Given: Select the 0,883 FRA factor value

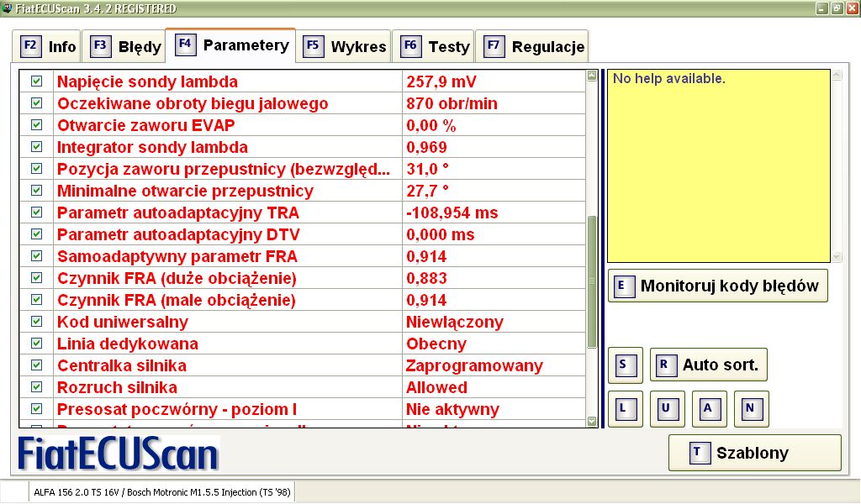Looking at the screenshot, I should tap(494, 278).
